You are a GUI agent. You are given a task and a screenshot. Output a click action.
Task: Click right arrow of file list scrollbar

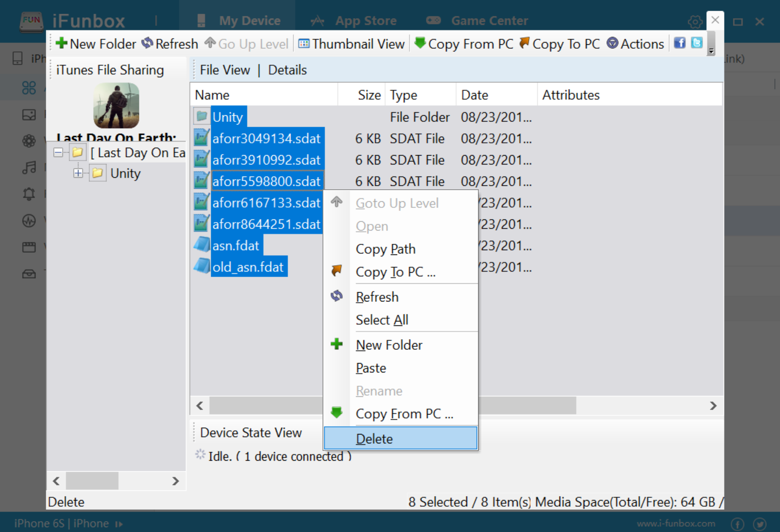(713, 406)
